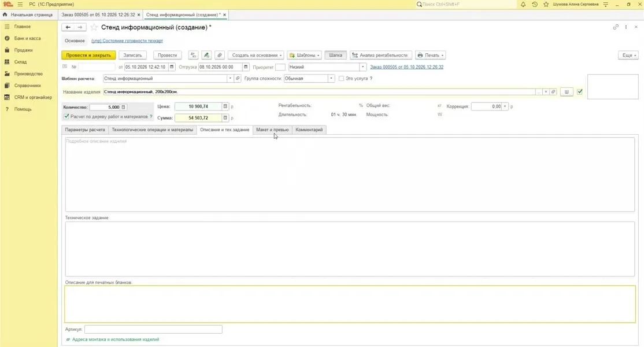
Task: Toggle the Это услуга checkbox
Action: point(341,79)
